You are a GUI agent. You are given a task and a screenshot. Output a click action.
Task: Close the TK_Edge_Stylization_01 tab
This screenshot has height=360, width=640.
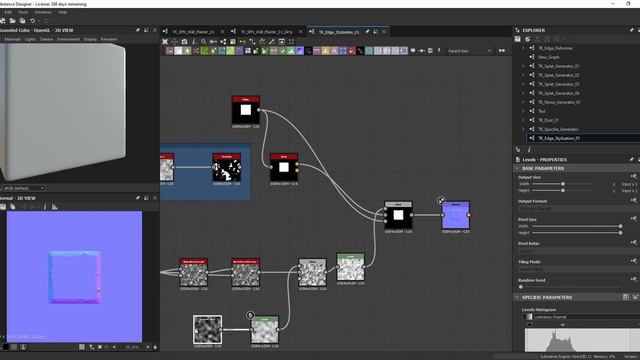coord(384,31)
